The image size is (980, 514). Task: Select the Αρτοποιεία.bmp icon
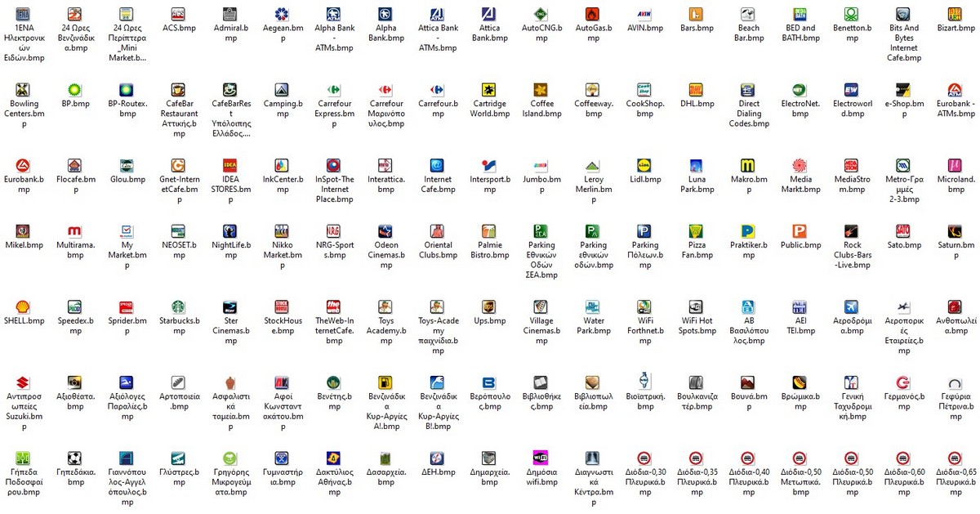tap(178, 382)
